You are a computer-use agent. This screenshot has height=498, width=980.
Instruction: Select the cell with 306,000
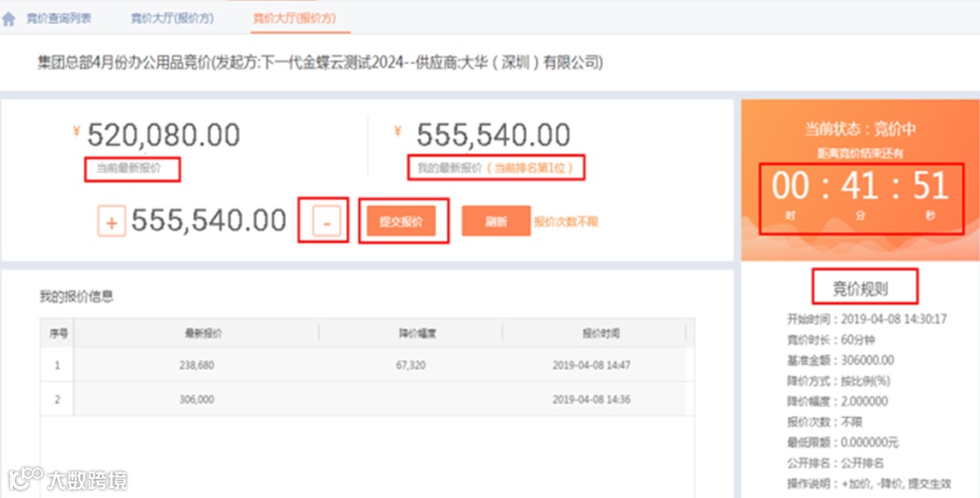(196, 399)
